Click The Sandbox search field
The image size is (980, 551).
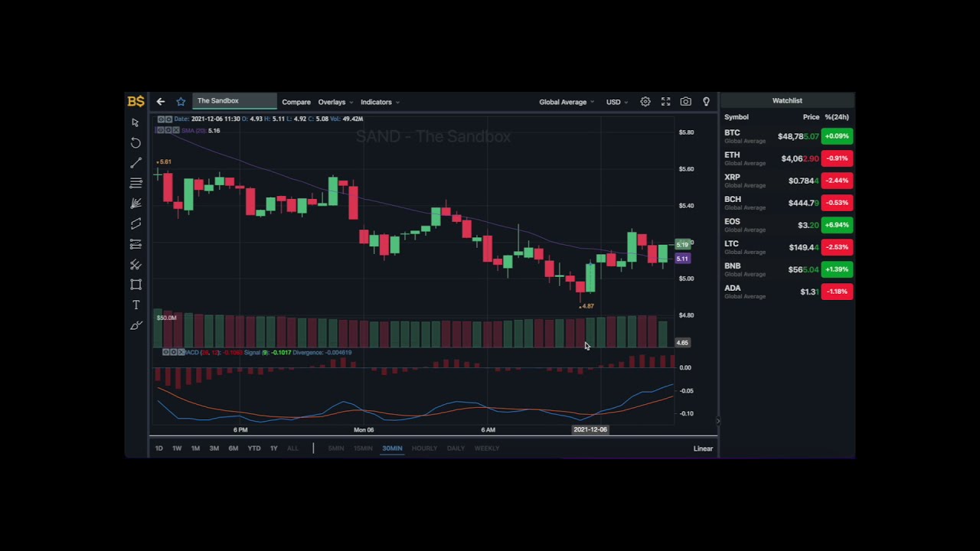234,101
